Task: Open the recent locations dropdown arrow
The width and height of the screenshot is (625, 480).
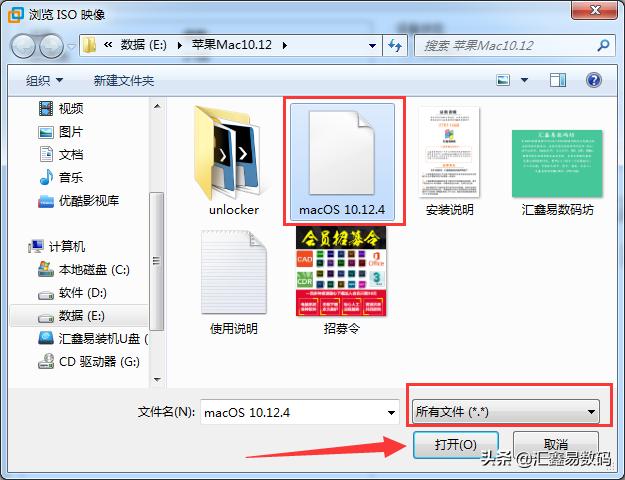Action: pos(71,46)
